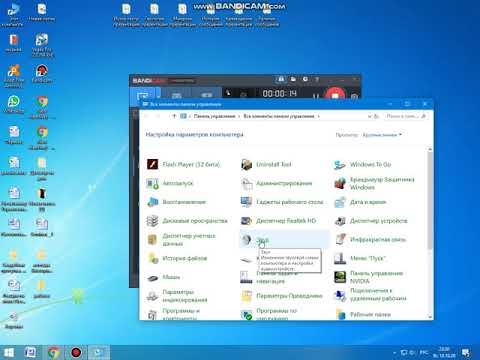Viewport: 480px width, 360px height.
Task: Open Восстановление item
Action: click(177, 202)
